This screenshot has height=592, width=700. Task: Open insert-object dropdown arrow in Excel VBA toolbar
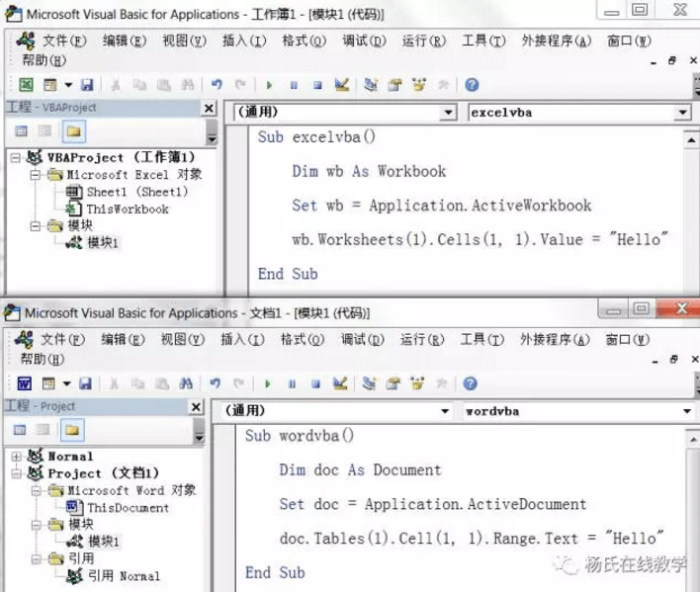[68, 84]
